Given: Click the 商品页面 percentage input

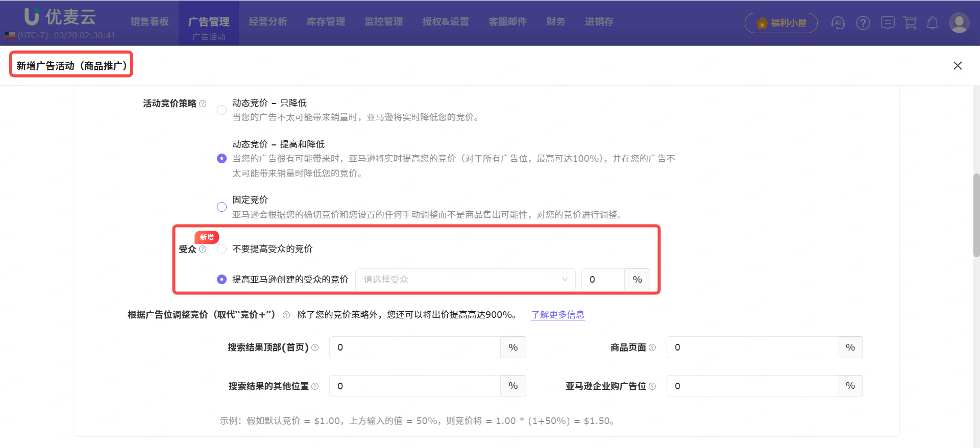Looking at the screenshot, I should (752, 347).
